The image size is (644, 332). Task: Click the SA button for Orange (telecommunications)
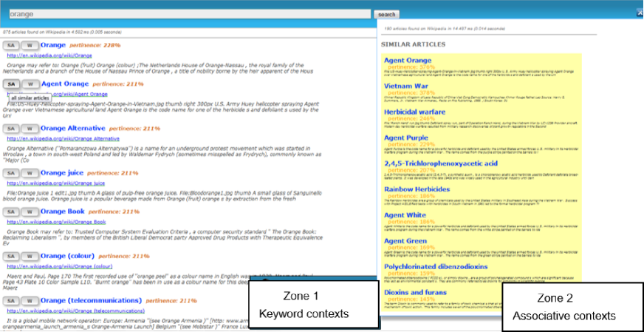pos(11,301)
